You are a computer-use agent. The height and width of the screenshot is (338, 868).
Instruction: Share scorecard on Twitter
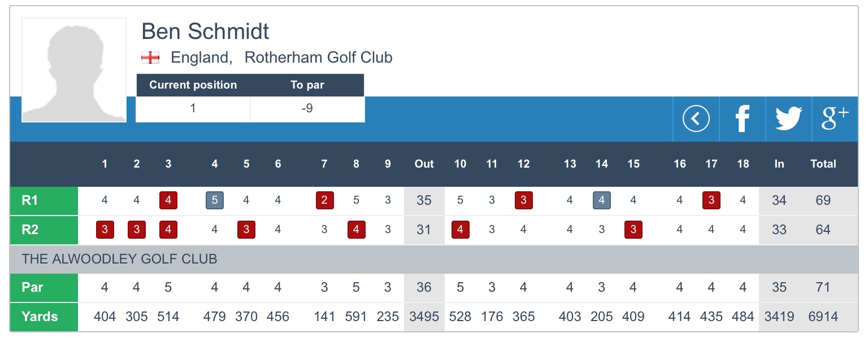(788, 119)
